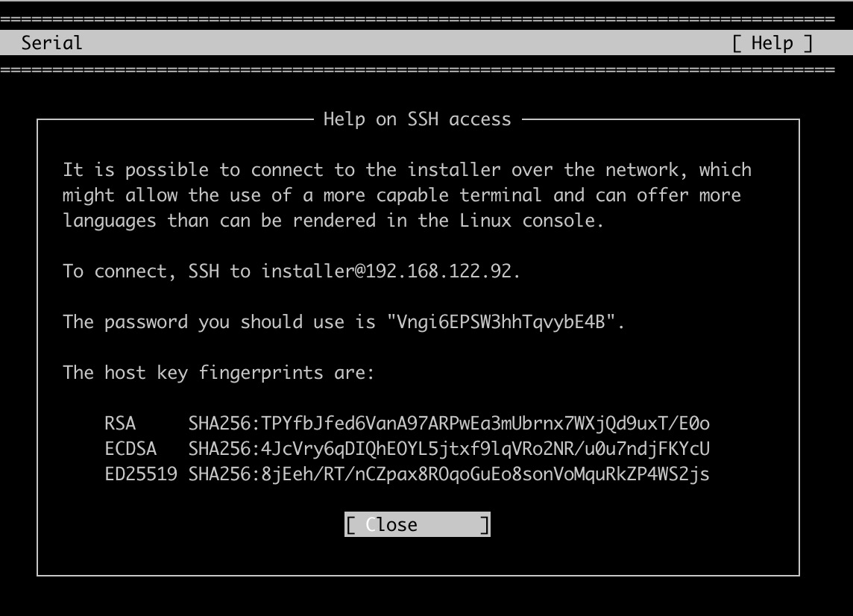This screenshot has width=853, height=616.
Task: Select the ED25519 fingerprint line
Action: [x=407, y=474]
